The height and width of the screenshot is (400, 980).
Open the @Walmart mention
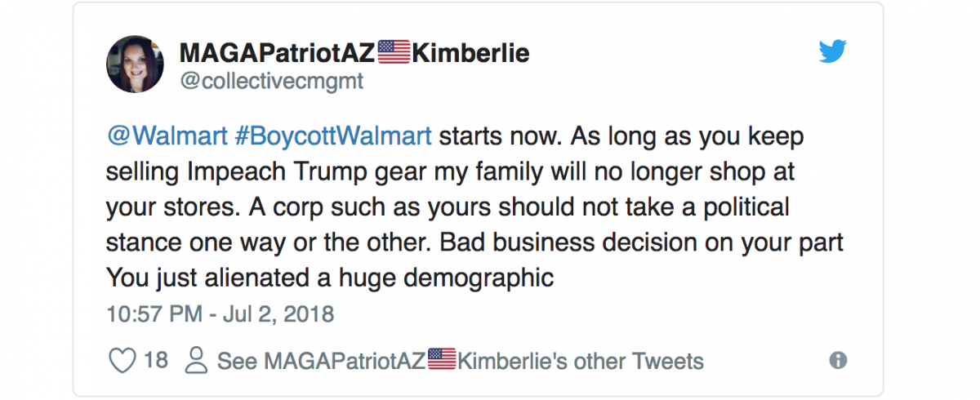coord(167,136)
